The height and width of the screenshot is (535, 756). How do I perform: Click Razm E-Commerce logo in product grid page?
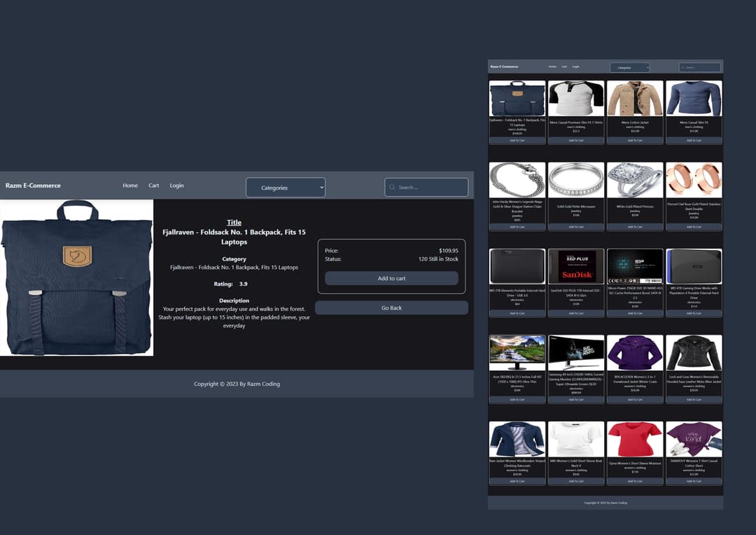(504, 67)
